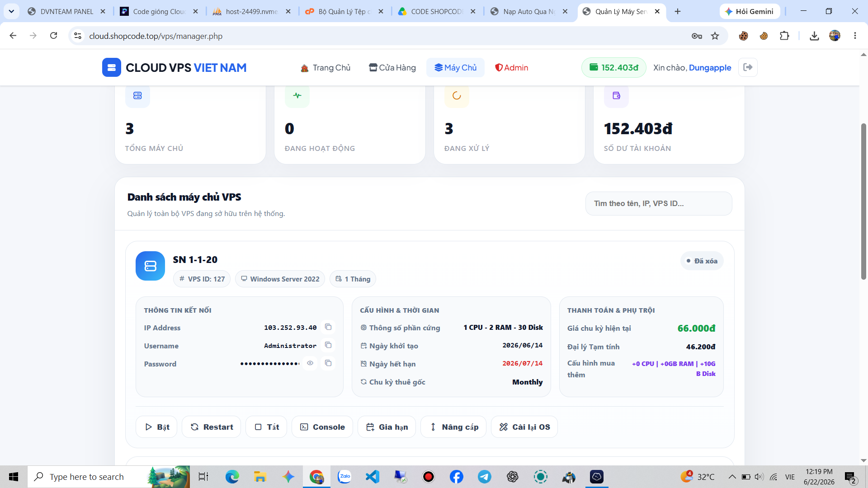Switch to DVNTEAM PANEL tab
The width and height of the screenshot is (868, 488).
66,11
